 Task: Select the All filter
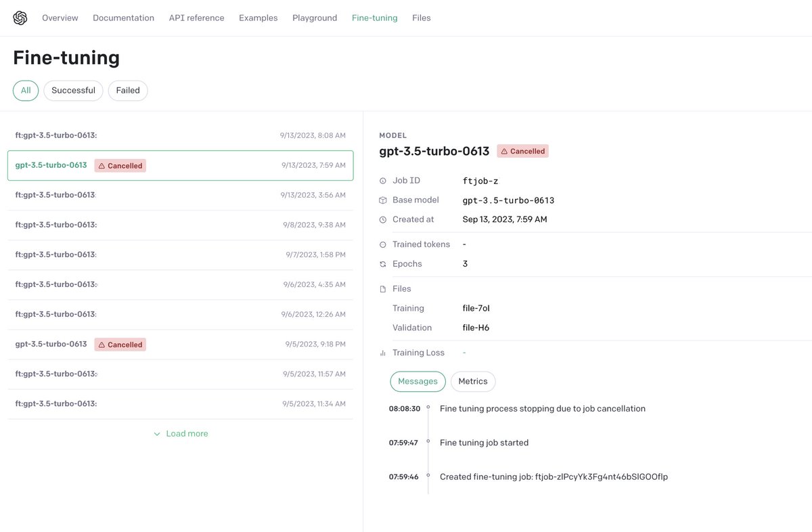coord(26,91)
